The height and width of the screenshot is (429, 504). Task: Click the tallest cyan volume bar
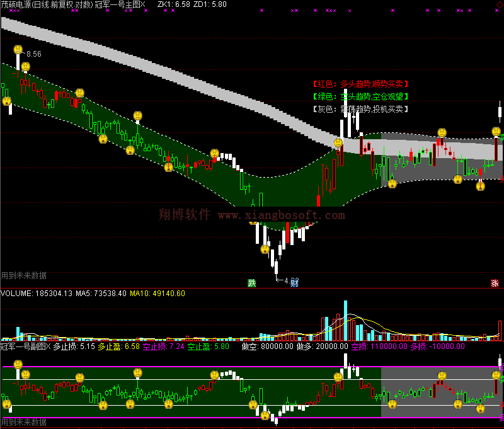pos(345,321)
